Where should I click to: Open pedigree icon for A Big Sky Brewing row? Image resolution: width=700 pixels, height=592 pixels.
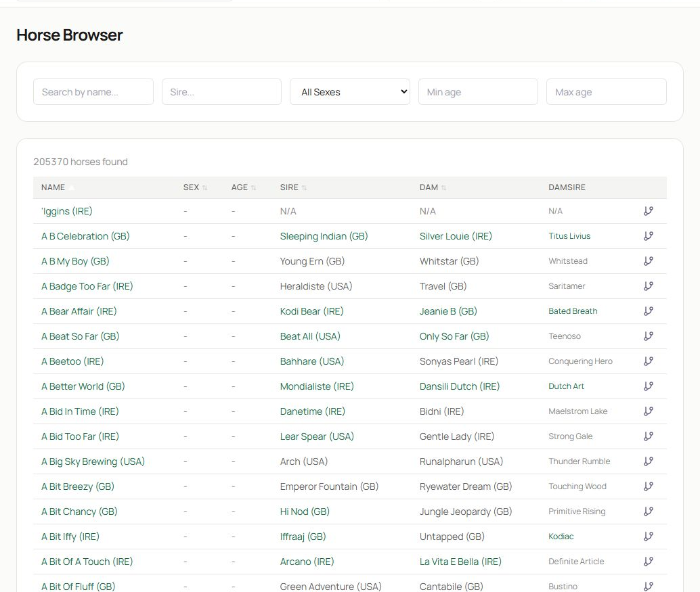(x=649, y=461)
